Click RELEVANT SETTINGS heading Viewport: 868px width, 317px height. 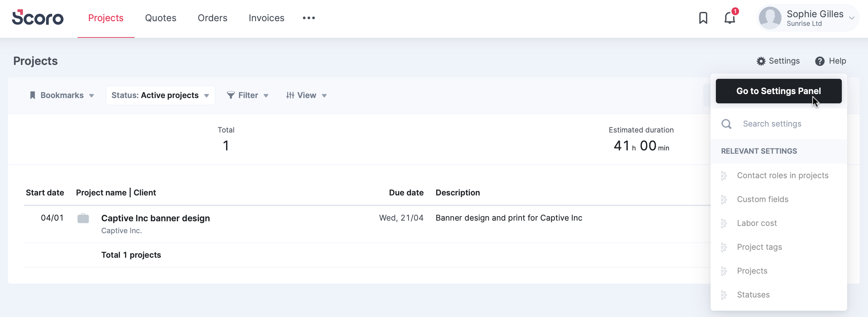click(x=759, y=151)
